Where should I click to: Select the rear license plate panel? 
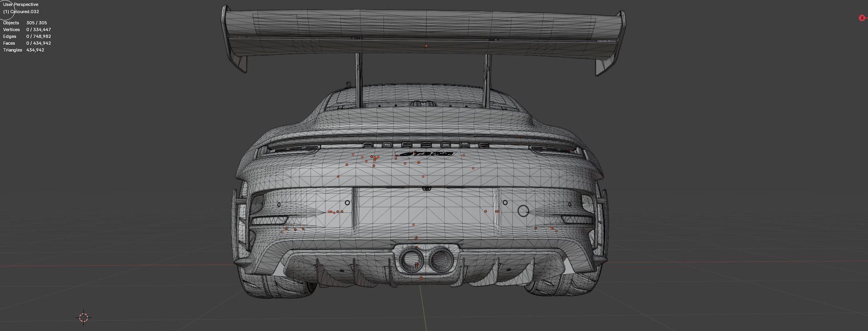426,210
